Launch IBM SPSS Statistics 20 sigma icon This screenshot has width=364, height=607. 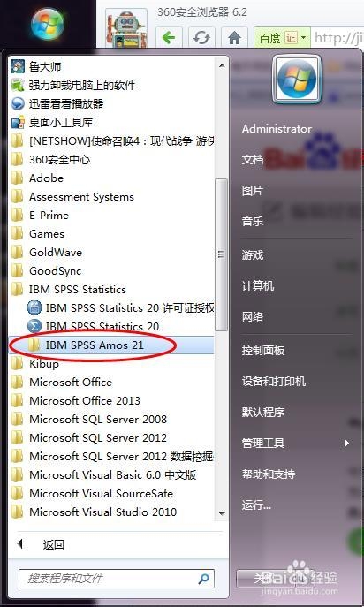(34, 326)
